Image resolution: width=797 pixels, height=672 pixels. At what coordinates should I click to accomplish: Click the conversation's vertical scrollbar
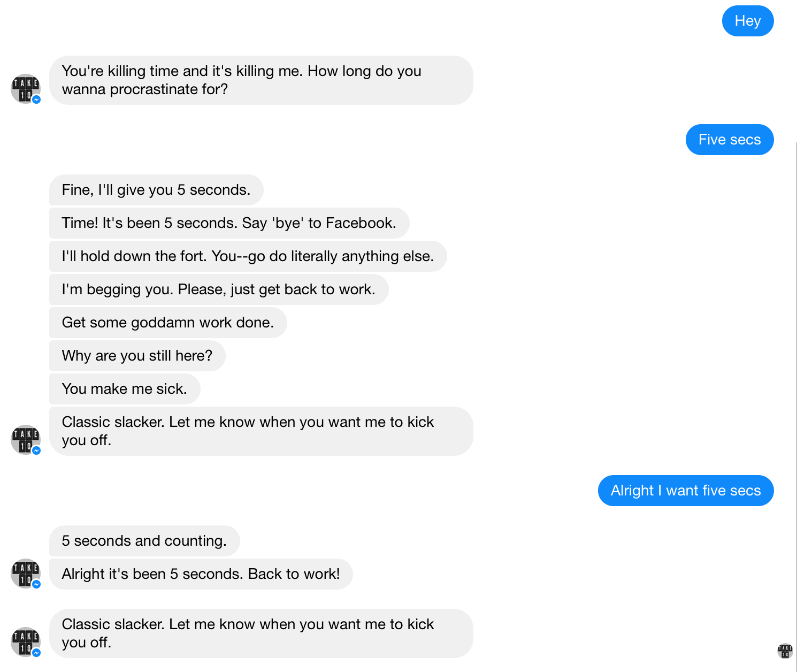[796, 375]
